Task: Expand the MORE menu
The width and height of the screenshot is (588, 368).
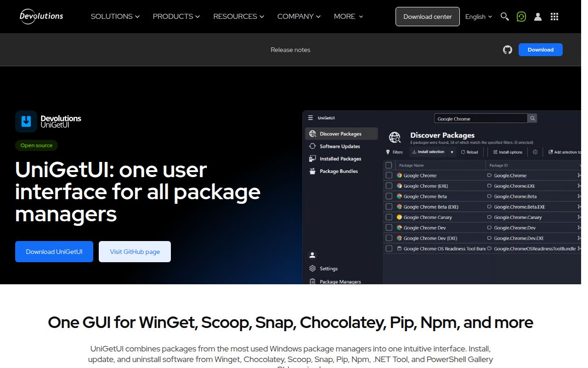Action: 349,17
